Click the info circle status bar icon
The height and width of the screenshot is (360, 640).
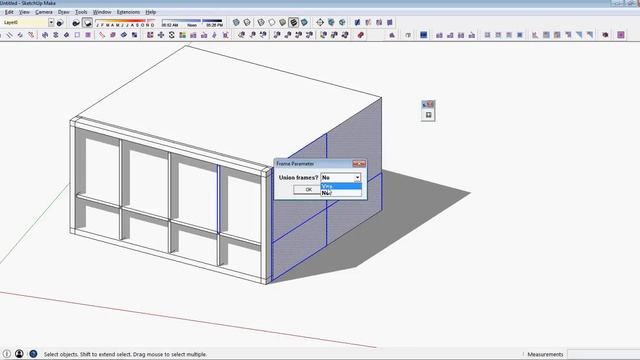pos(7,354)
